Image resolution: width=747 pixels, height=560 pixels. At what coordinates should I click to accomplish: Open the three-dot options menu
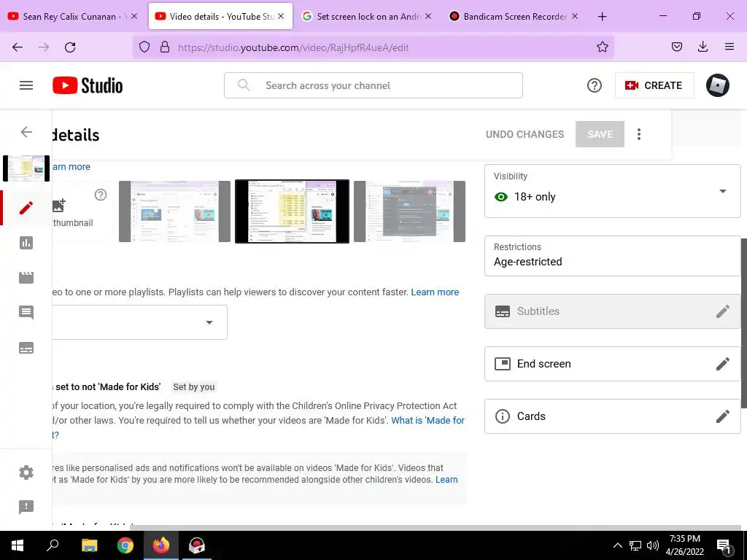click(639, 134)
